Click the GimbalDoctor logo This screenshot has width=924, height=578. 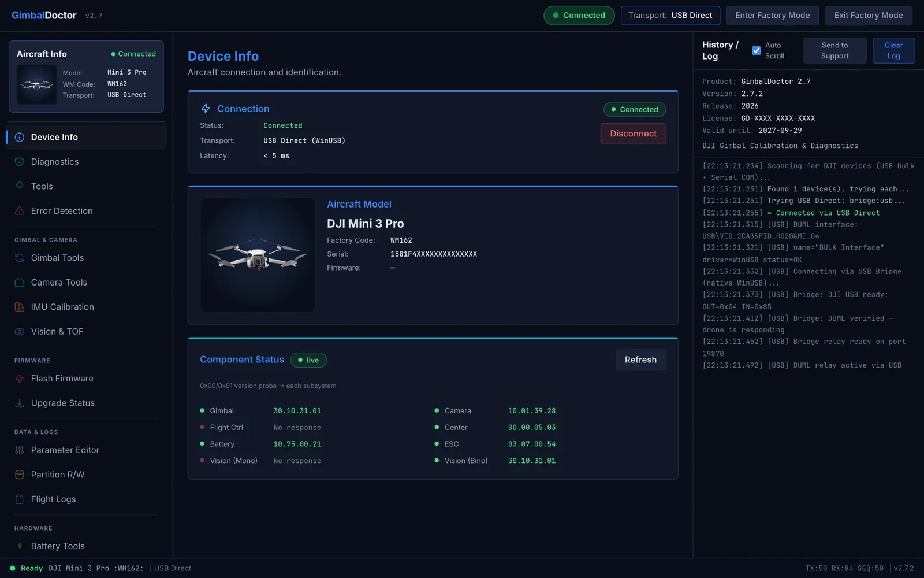44,16
